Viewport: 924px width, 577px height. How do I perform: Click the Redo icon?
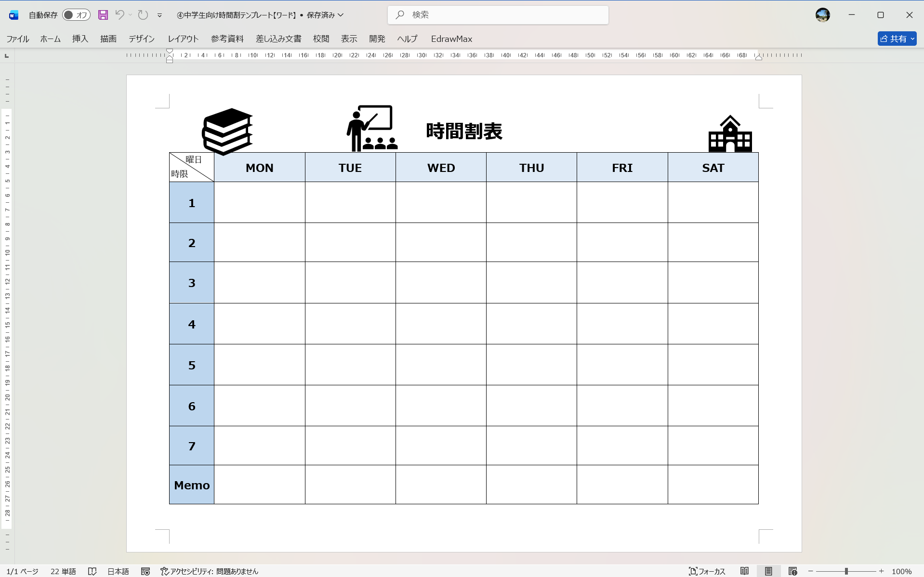143,15
